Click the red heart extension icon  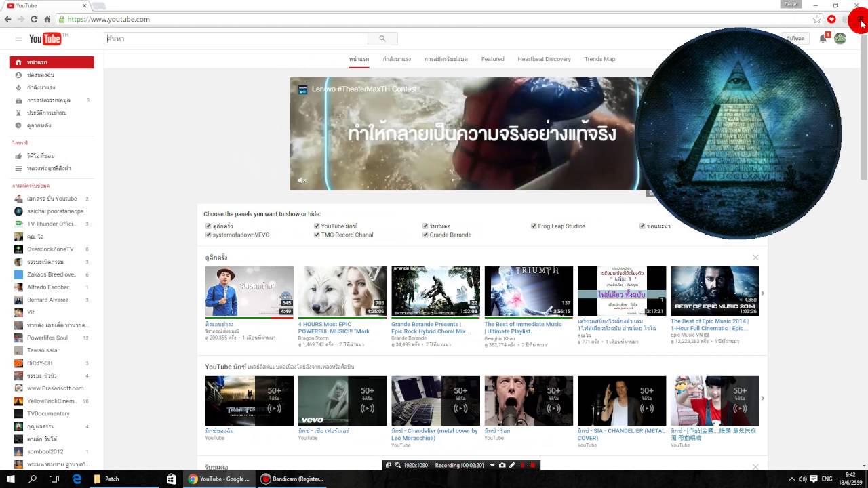click(x=831, y=19)
